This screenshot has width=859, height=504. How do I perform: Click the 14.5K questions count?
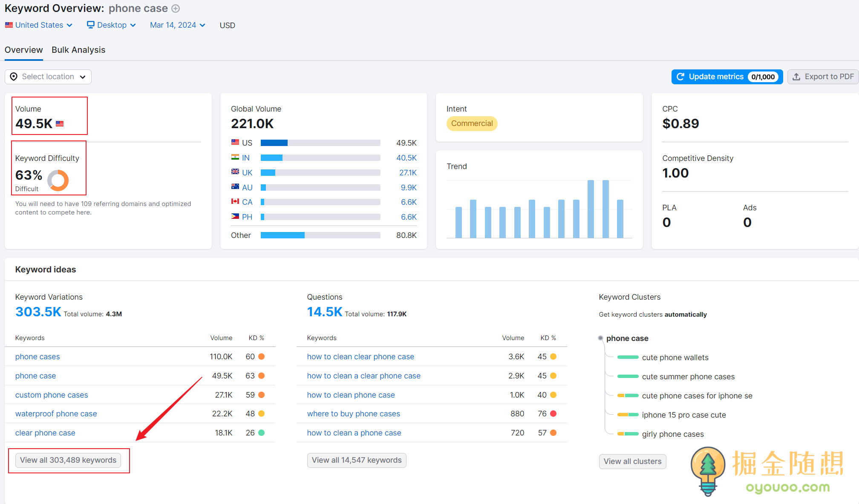click(x=325, y=312)
